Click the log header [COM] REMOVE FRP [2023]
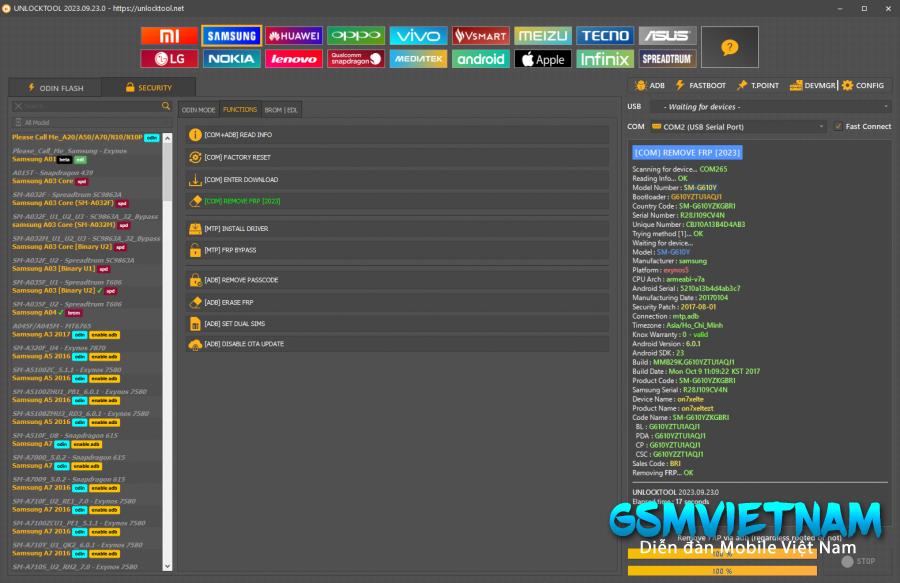 point(688,153)
